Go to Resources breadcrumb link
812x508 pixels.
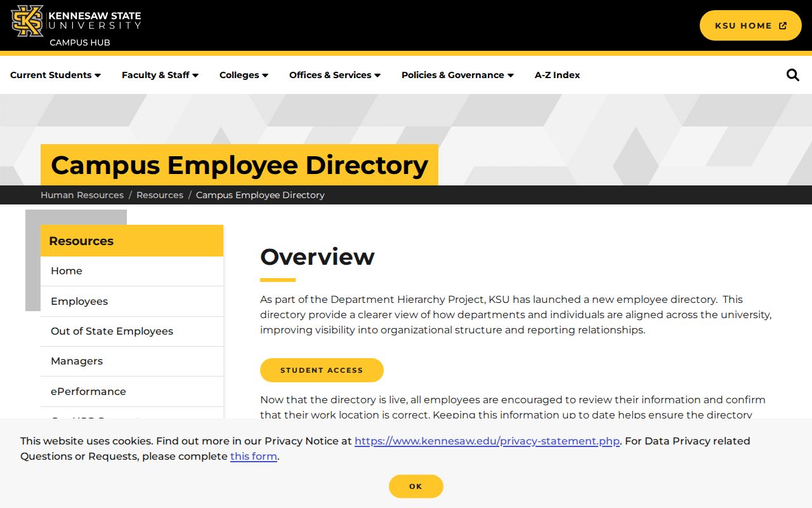160,195
